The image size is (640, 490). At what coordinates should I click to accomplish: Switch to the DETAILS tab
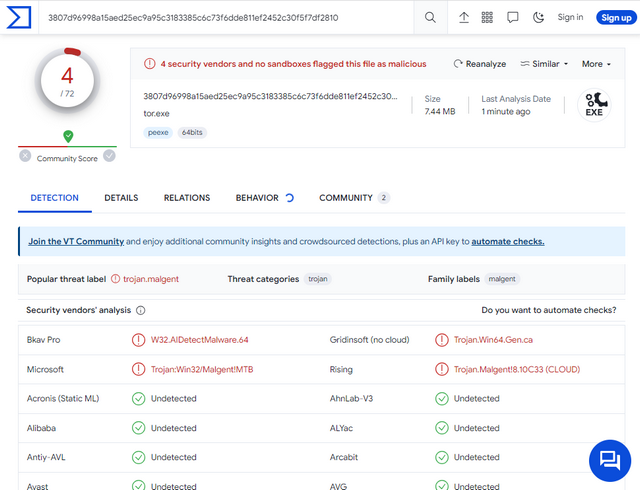[121, 198]
